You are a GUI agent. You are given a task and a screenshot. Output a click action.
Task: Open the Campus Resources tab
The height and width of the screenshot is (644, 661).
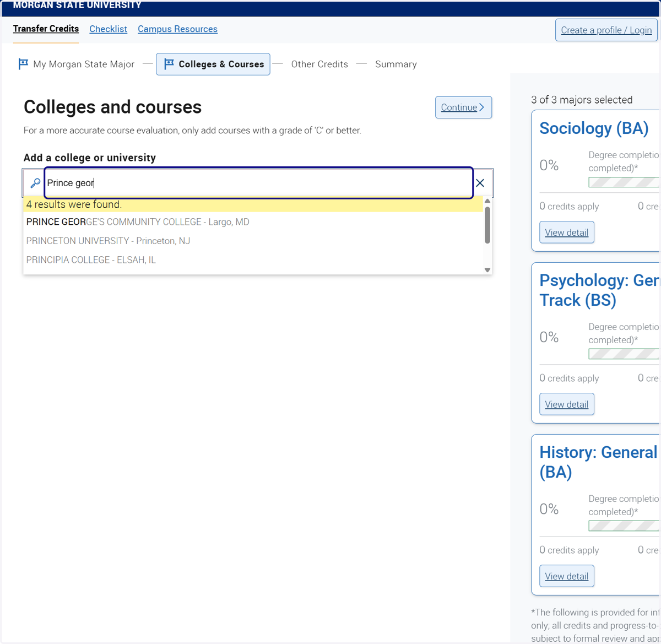[x=177, y=29]
